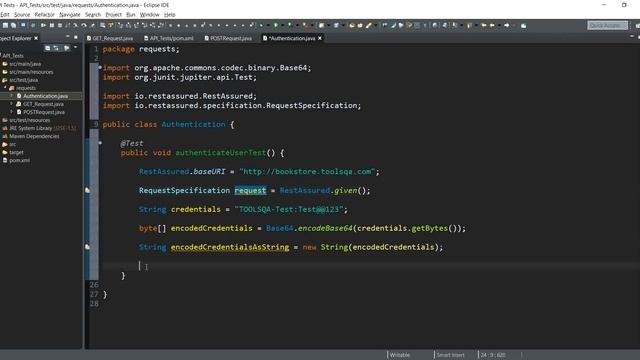Select src/main/resources folder in explorer
Screen dimensions: 640x360
(31, 72)
